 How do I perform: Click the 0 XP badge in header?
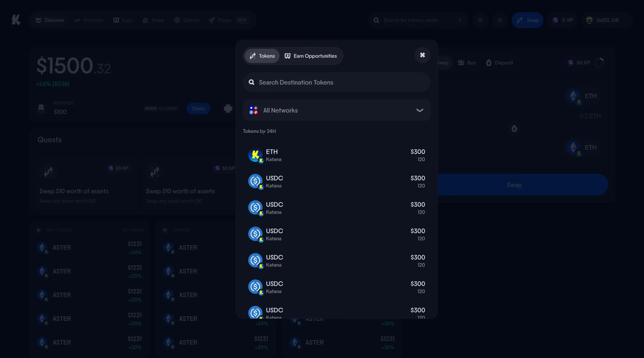pyautogui.click(x=562, y=20)
